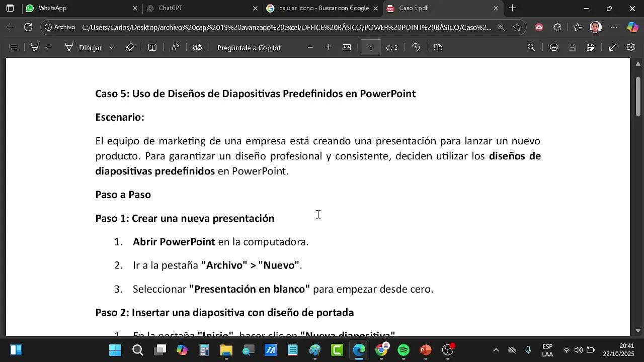Click the address bar URL
The height and width of the screenshot is (362, 644).
tap(286, 27)
